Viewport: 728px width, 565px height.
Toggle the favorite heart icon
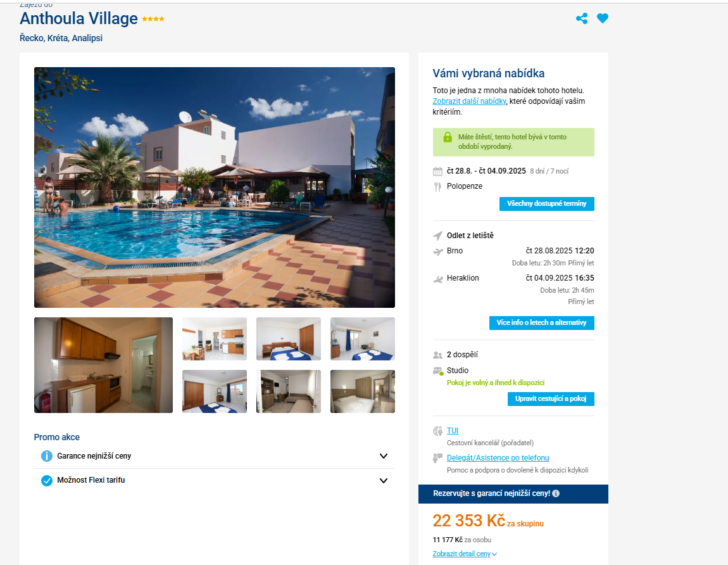[x=603, y=18]
